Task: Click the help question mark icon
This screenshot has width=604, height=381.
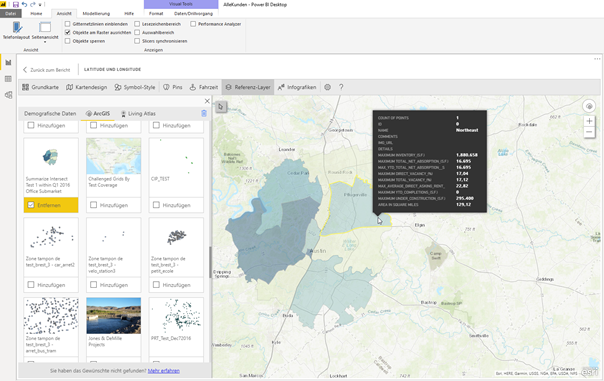Action: tap(341, 87)
